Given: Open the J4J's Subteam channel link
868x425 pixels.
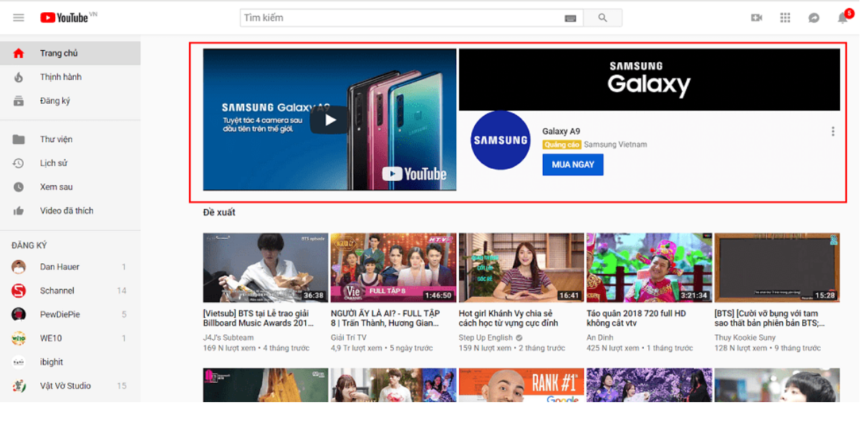Looking at the screenshot, I should (228, 338).
